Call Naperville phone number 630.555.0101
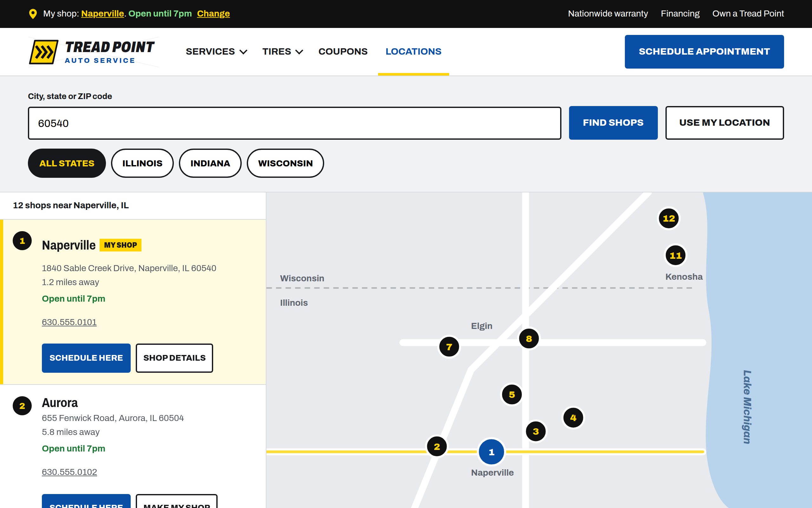 click(69, 322)
